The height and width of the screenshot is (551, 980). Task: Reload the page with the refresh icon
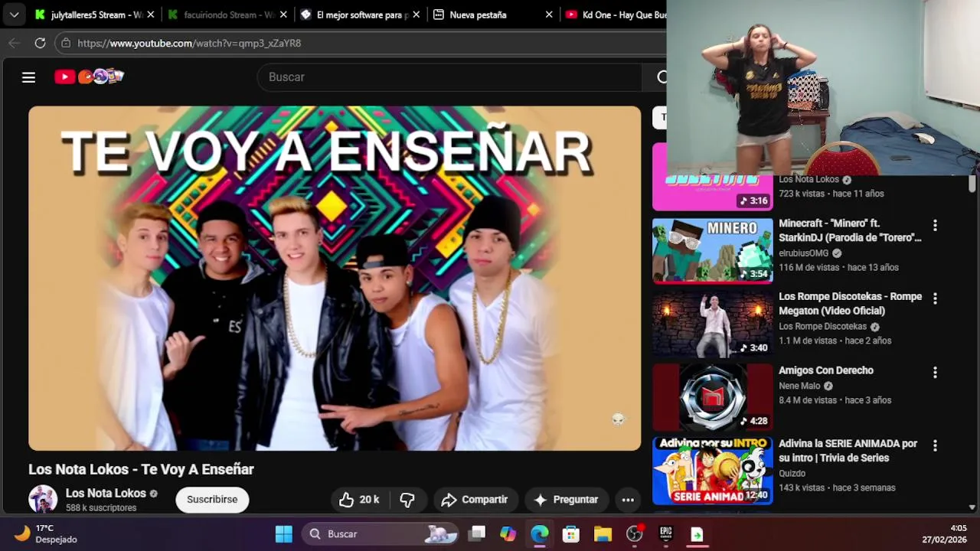click(40, 43)
